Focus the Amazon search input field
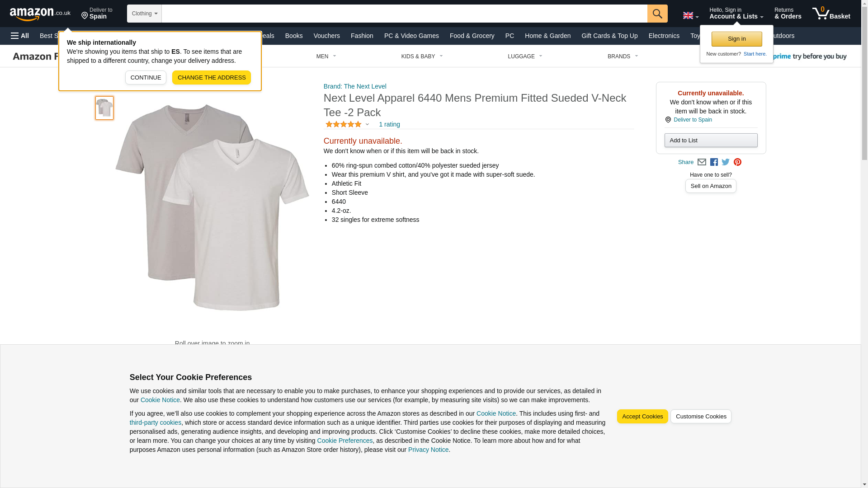The image size is (868, 488). (x=404, y=14)
